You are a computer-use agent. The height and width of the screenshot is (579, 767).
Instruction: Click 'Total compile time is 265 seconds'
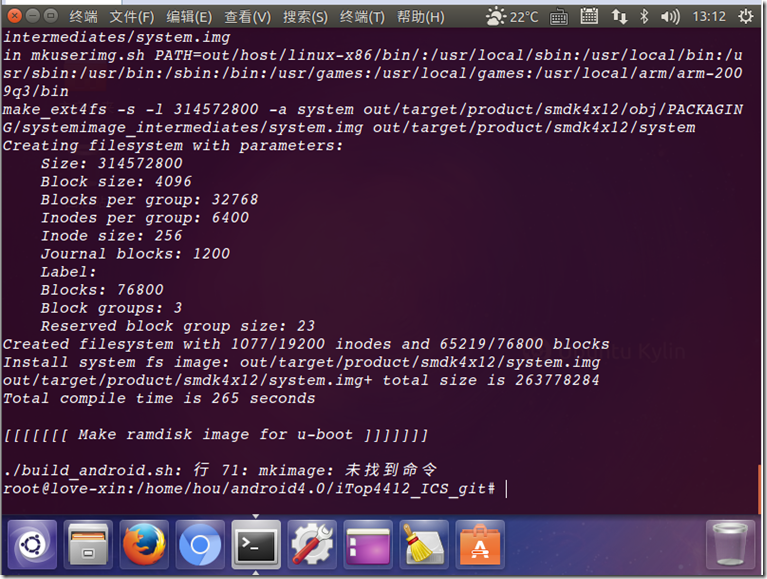point(159,399)
